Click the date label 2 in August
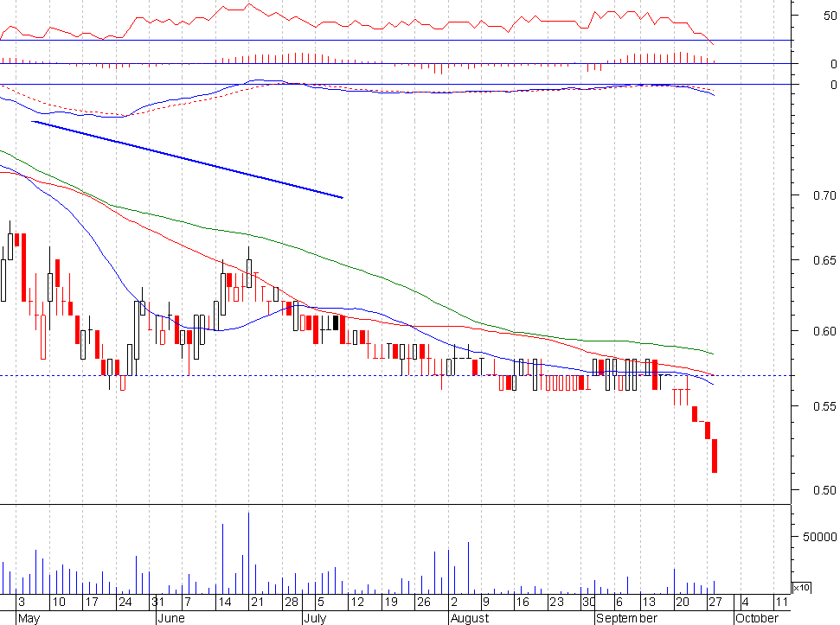This screenshot has width=840, height=625. 454,602
